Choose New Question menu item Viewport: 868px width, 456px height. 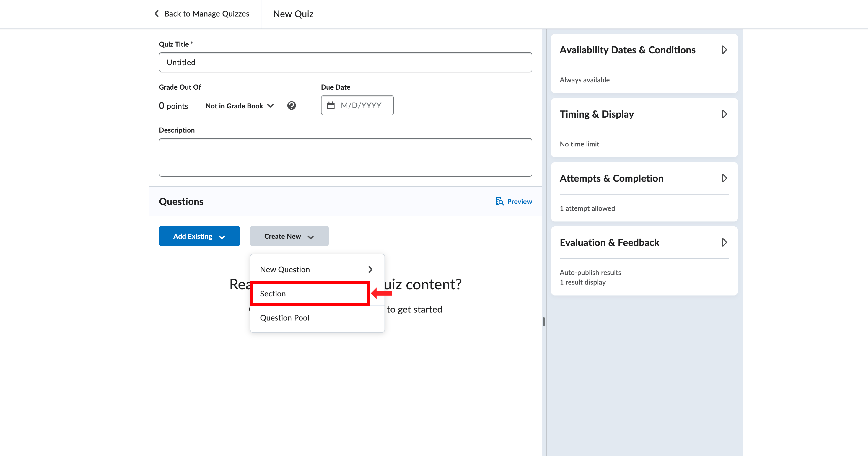(x=285, y=269)
